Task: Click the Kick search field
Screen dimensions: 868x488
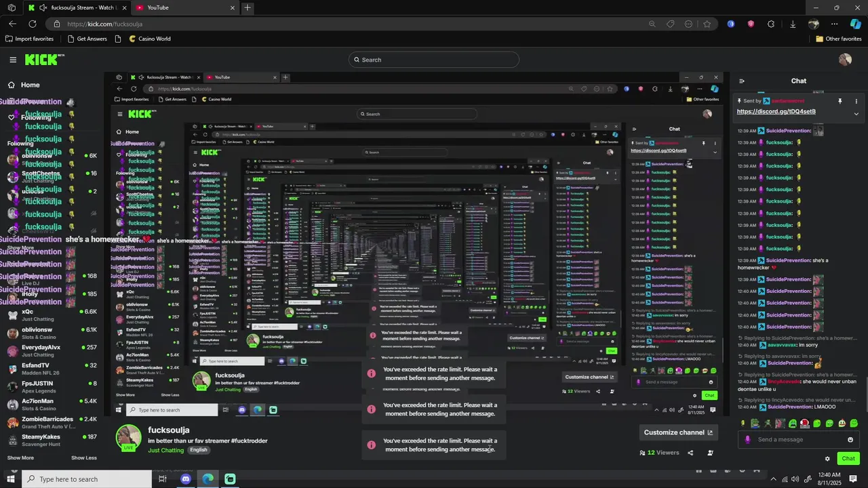Action: pos(434,60)
